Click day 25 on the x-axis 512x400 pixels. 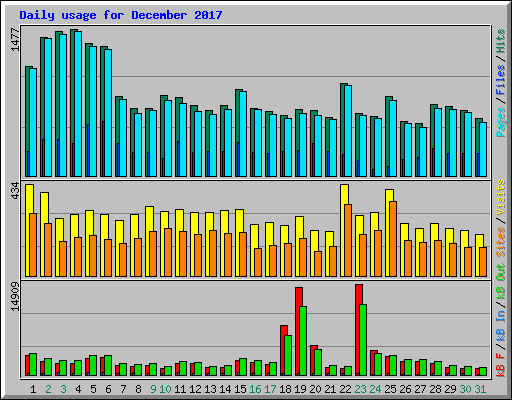(x=390, y=389)
